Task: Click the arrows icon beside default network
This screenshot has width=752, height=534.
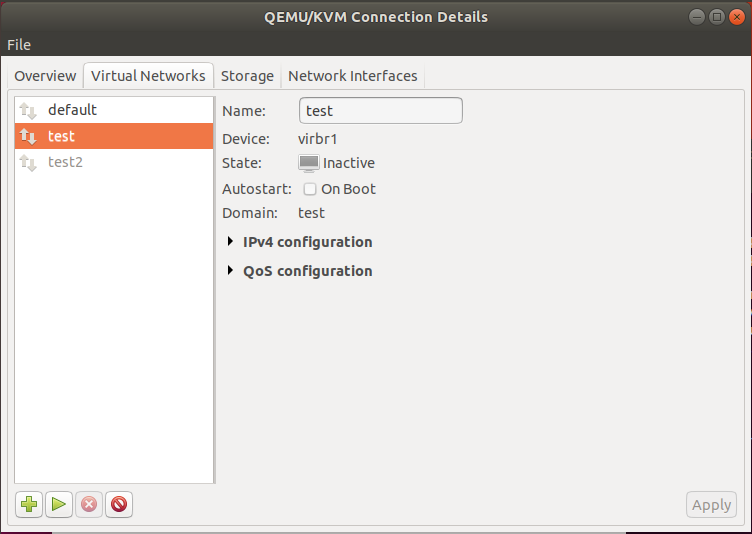Action: 28,110
